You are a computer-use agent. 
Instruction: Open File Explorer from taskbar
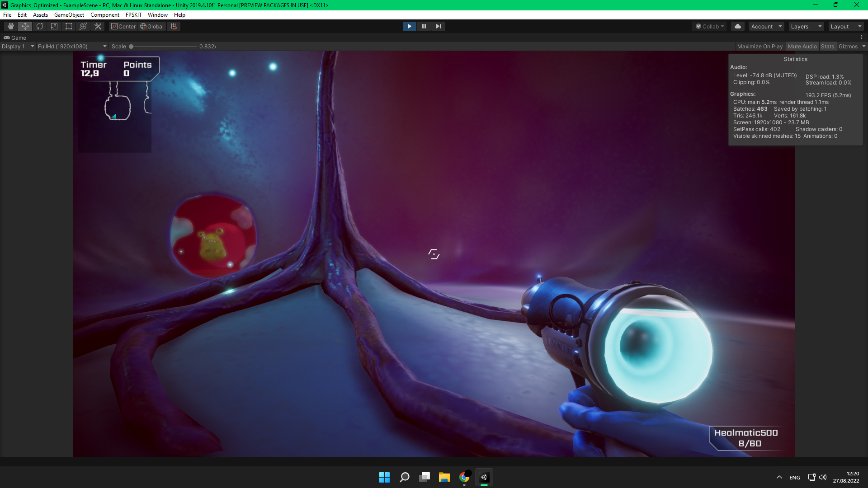(444, 477)
